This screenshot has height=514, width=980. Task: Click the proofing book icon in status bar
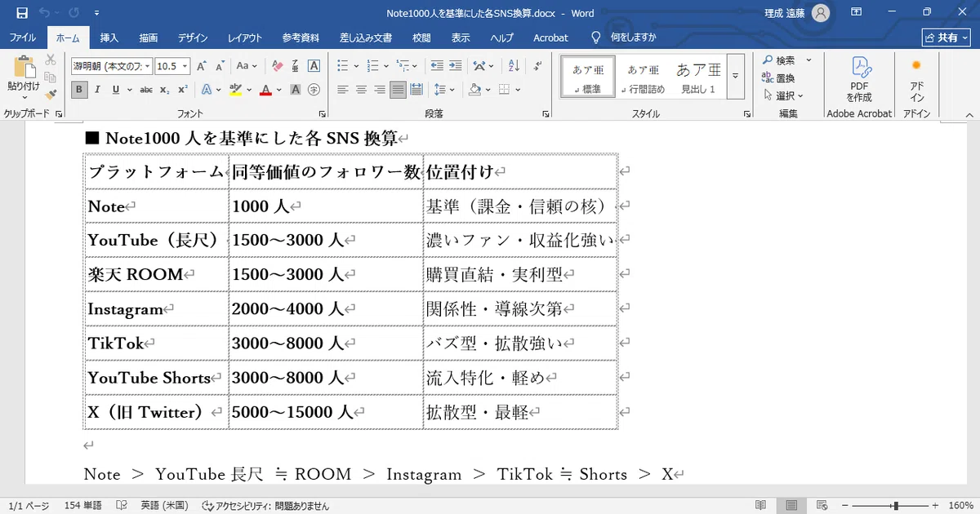pos(122,506)
